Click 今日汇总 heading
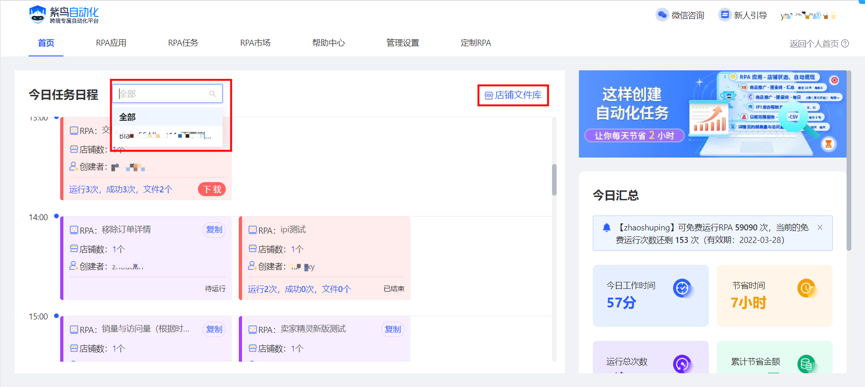The image size is (865, 387). 616,195
